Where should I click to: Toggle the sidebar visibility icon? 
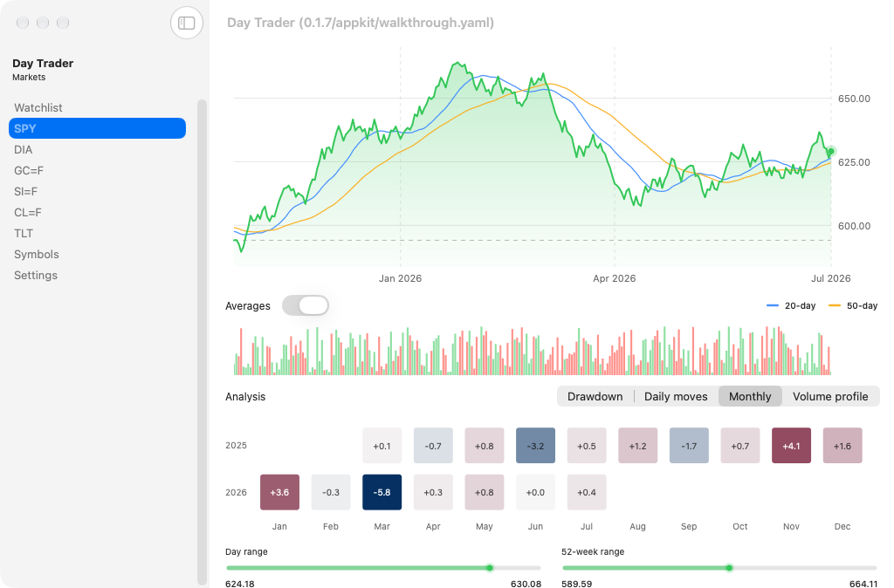187,23
